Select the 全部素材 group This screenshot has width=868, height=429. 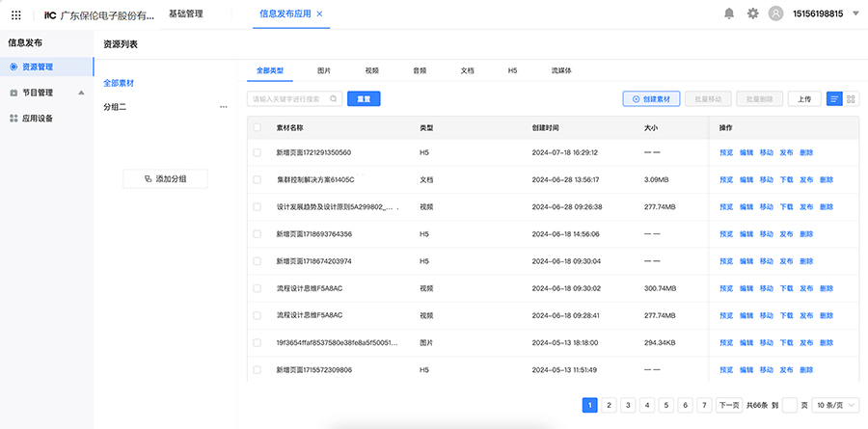pyautogui.click(x=119, y=84)
